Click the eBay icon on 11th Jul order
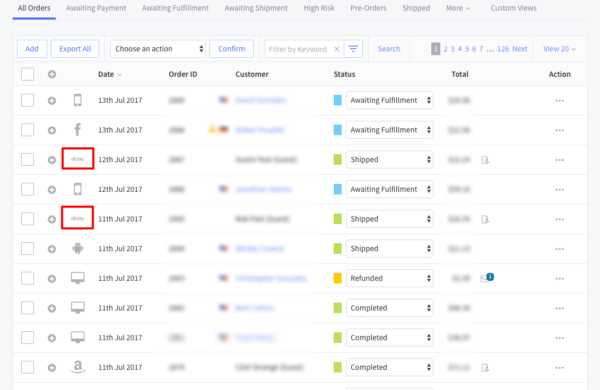Image resolution: width=600 pixels, height=390 pixels. click(x=78, y=218)
